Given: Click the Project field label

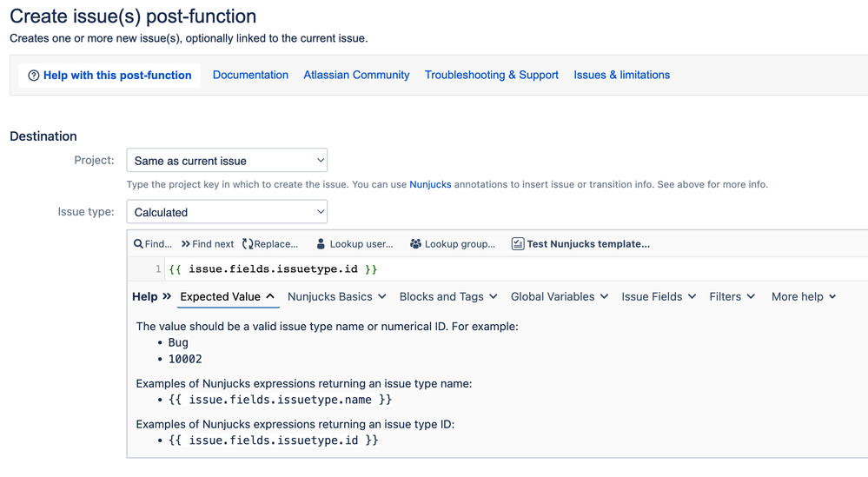Looking at the screenshot, I should (94, 160).
